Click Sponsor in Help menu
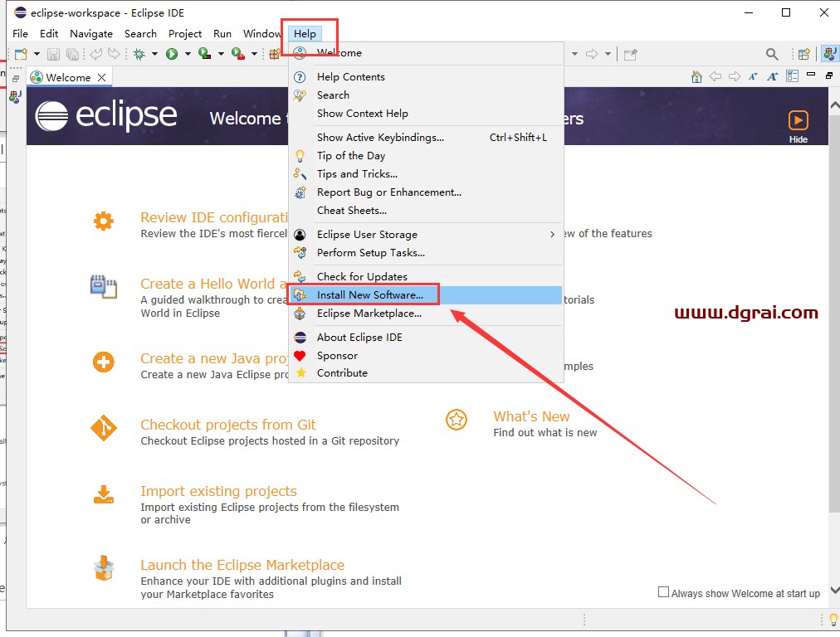 426,356
